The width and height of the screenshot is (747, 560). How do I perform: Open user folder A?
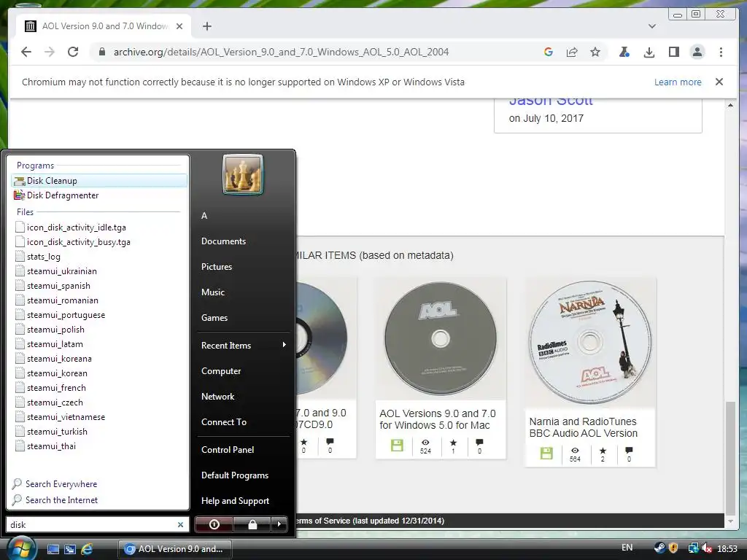pyautogui.click(x=204, y=216)
